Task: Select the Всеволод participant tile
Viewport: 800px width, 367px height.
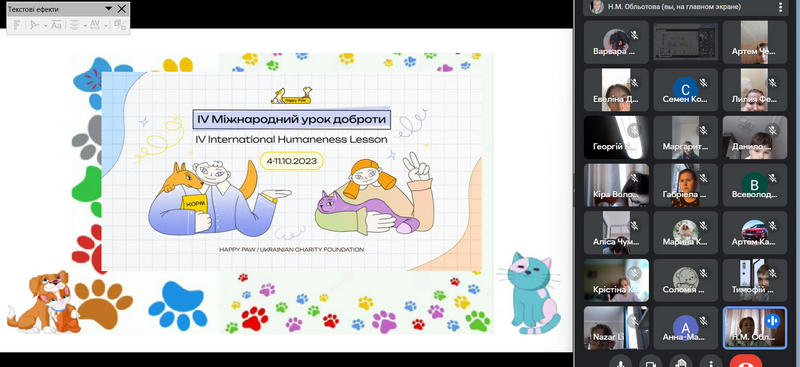Action: click(755, 185)
